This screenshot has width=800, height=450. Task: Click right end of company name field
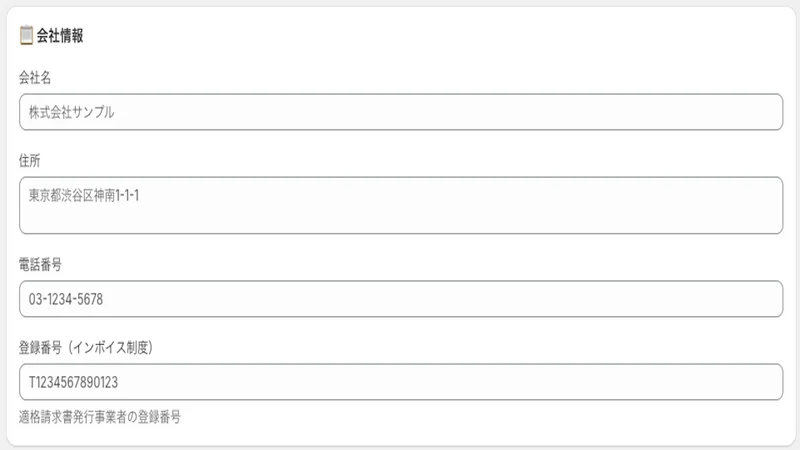pos(755,112)
